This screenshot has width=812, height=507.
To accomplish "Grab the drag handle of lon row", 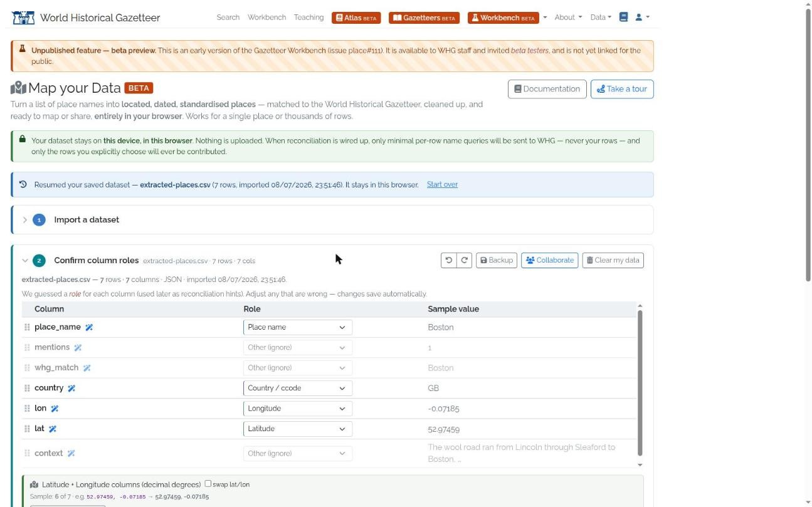I will click(x=27, y=409).
